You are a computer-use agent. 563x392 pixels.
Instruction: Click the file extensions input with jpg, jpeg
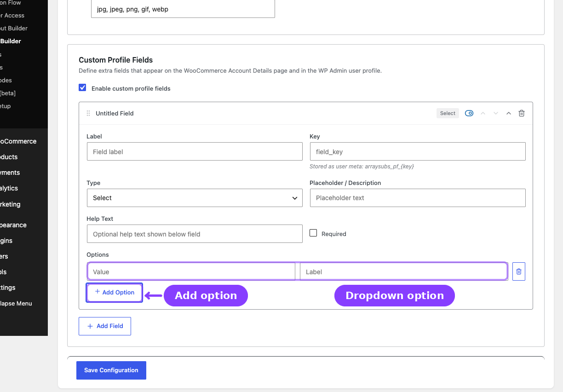click(183, 9)
